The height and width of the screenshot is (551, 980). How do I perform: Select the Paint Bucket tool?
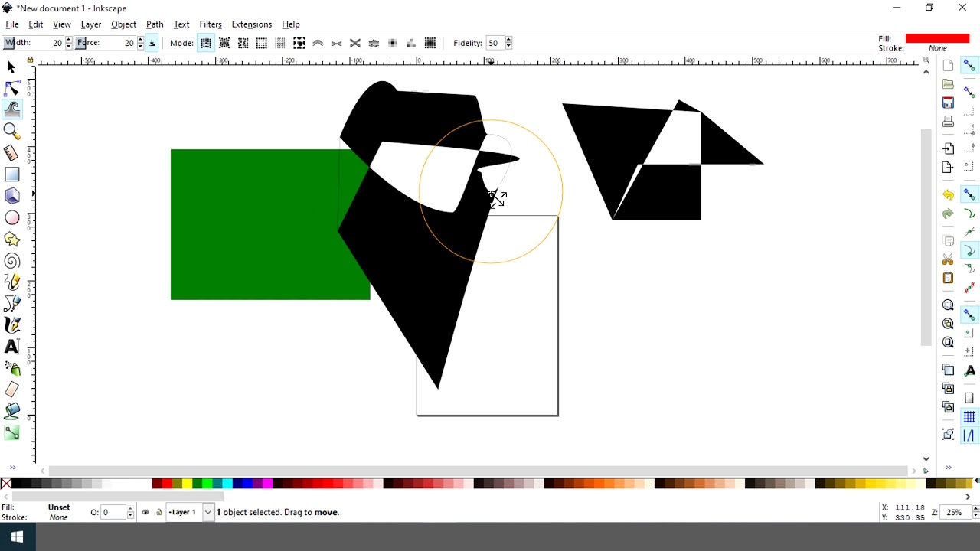(11, 411)
